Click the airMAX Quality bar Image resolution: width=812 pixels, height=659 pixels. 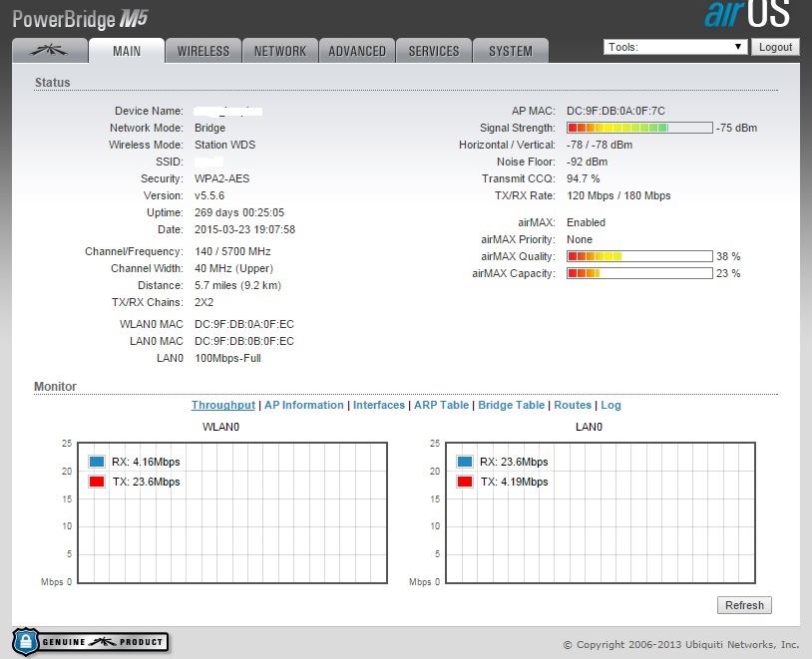(x=639, y=256)
